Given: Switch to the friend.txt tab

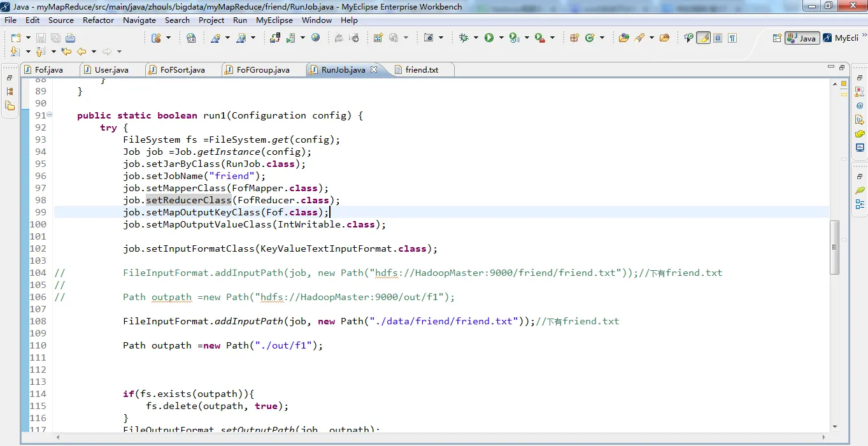Looking at the screenshot, I should [422, 70].
